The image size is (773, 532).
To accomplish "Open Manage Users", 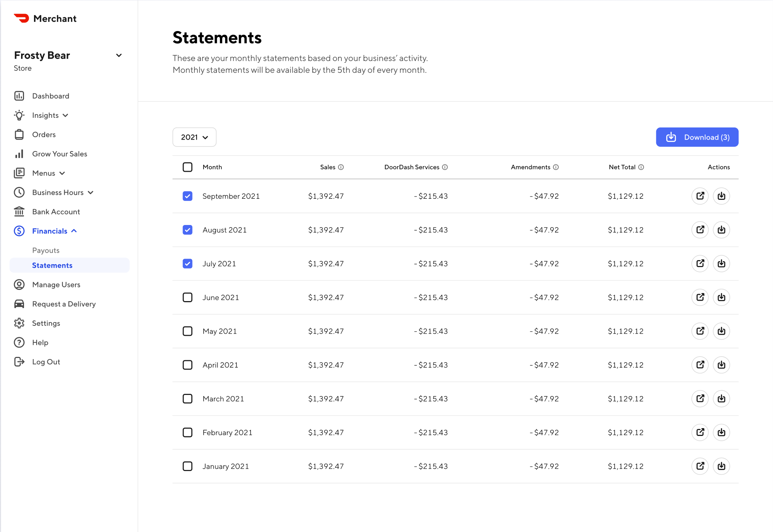I will pos(56,284).
